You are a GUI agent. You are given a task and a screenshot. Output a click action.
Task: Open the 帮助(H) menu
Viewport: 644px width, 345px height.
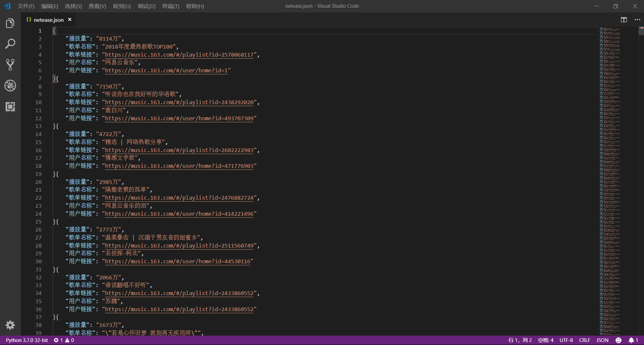pos(195,6)
